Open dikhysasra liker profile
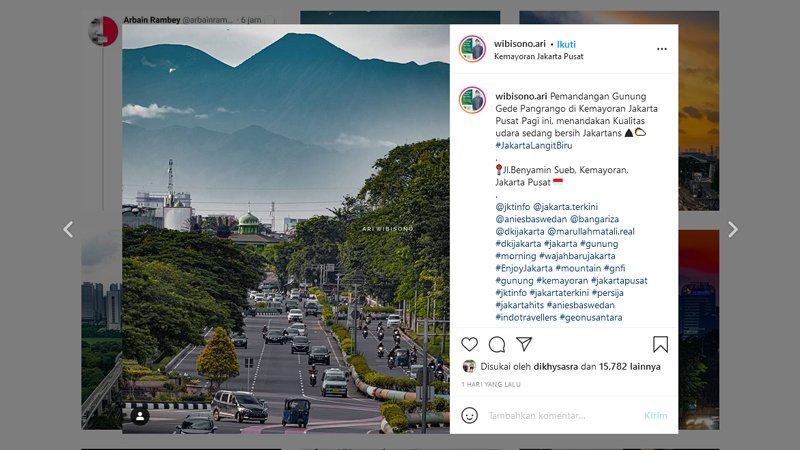This screenshot has height=450, width=800. (552, 366)
